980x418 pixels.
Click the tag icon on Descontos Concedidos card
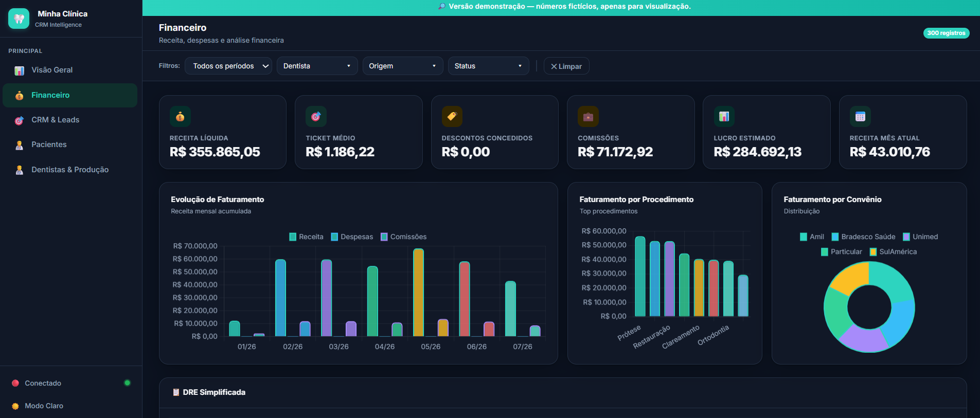pyautogui.click(x=452, y=117)
